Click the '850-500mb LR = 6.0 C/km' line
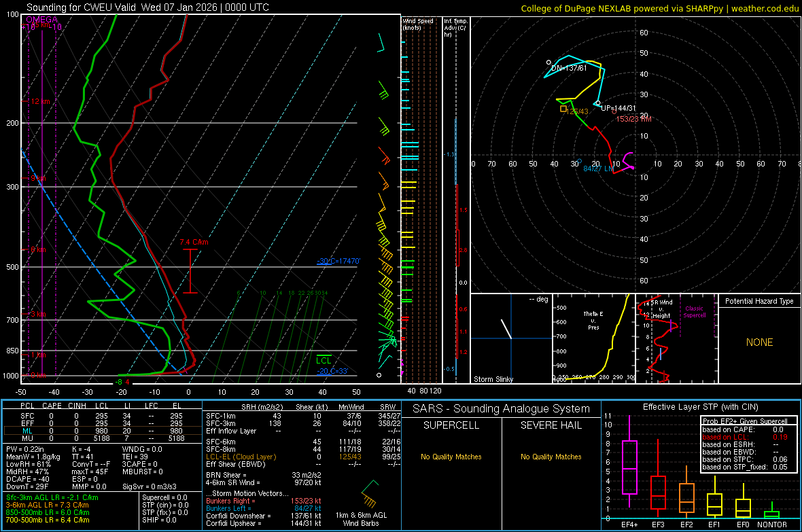Image resolution: width=802 pixels, height=532 pixels. coord(48,512)
